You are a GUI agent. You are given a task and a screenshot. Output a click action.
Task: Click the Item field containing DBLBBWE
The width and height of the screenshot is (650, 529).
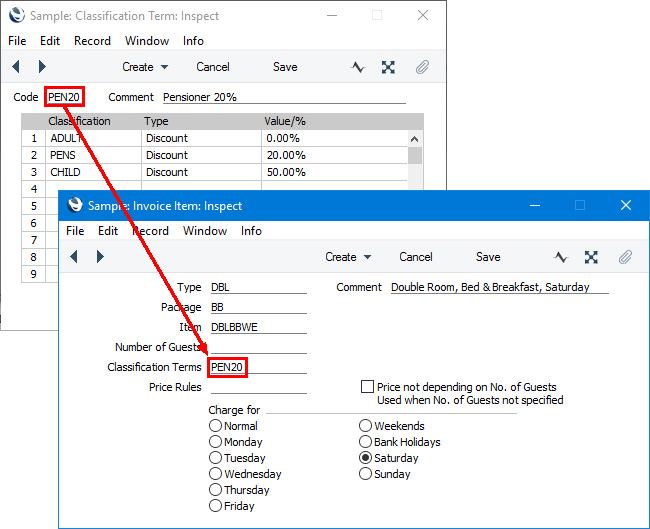click(258, 327)
